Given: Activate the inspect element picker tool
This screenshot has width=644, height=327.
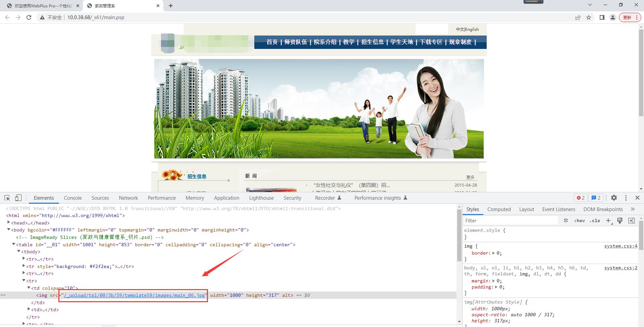Looking at the screenshot, I should click(7, 198).
